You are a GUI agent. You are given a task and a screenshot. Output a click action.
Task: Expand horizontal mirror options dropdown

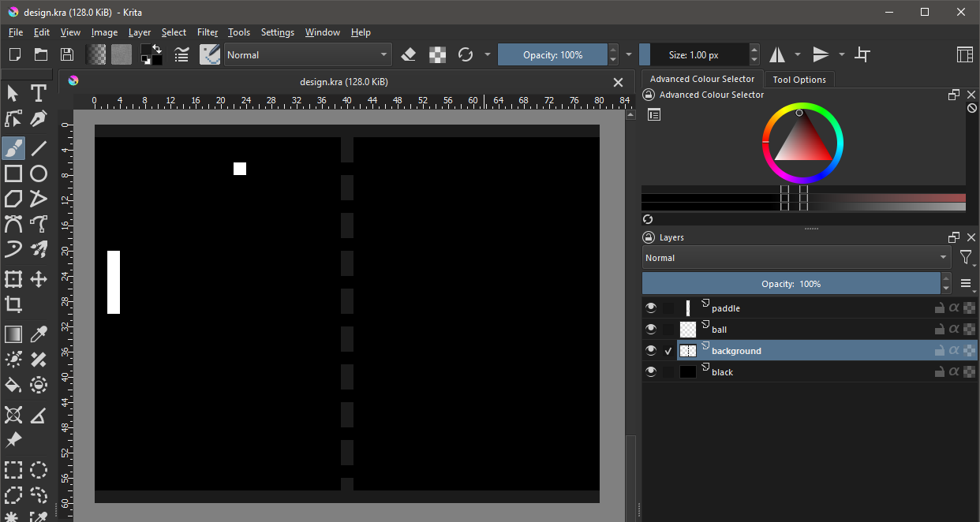pos(798,54)
